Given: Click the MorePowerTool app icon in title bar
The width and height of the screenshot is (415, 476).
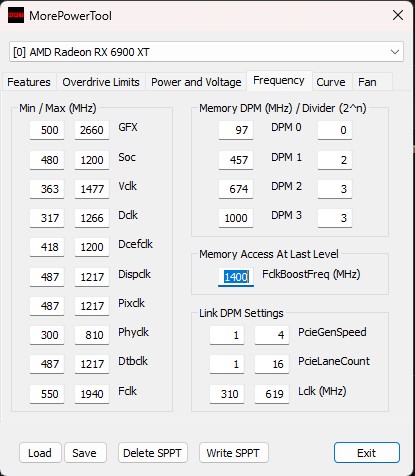Looking at the screenshot, I should click(x=16, y=15).
